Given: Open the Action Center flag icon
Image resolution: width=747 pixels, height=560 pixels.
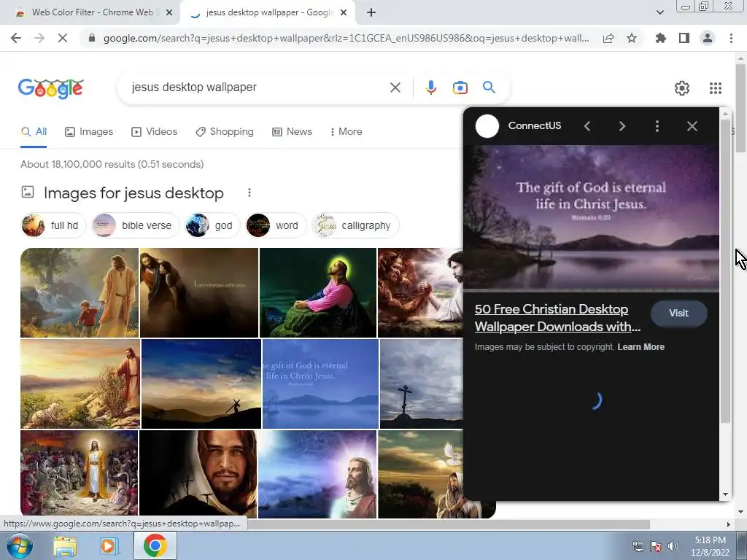Looking at the screenshot, I should (656, 546).
